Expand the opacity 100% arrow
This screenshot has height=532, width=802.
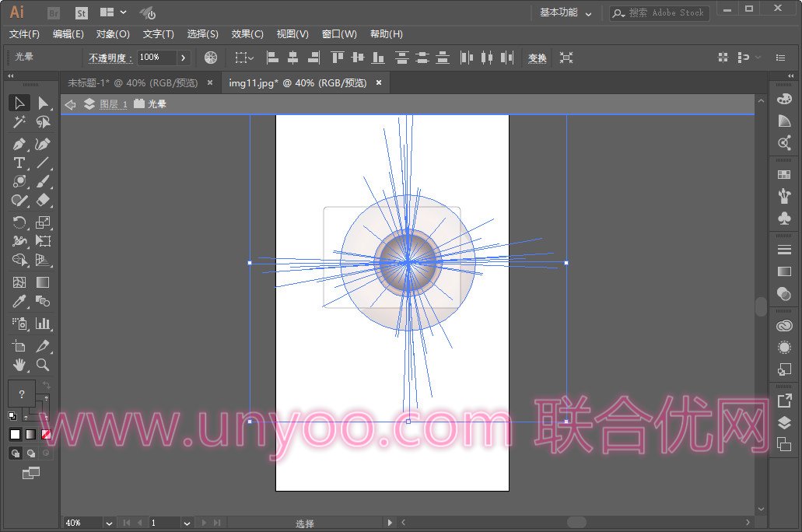(x=183, y=58)
